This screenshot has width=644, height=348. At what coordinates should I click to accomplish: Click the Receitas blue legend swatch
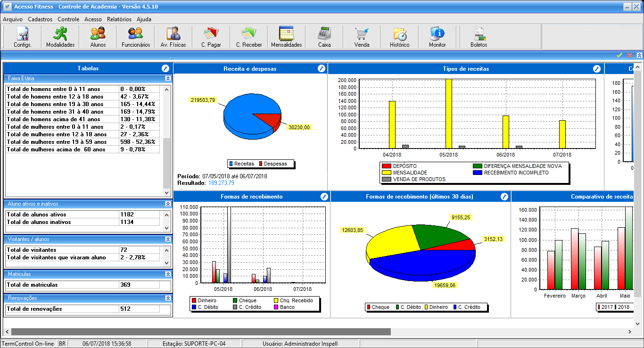click(x=231, y=164)
